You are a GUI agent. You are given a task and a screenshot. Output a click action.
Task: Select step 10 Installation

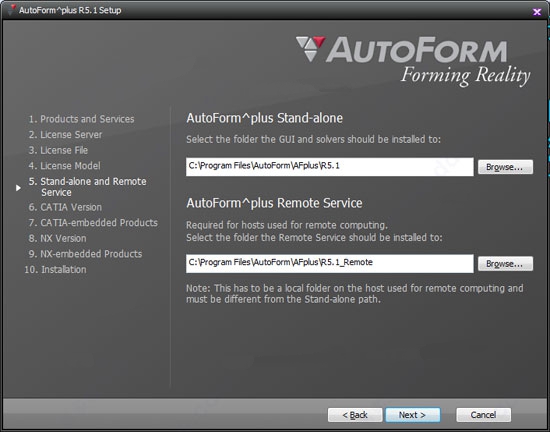(x=55, y=269)
